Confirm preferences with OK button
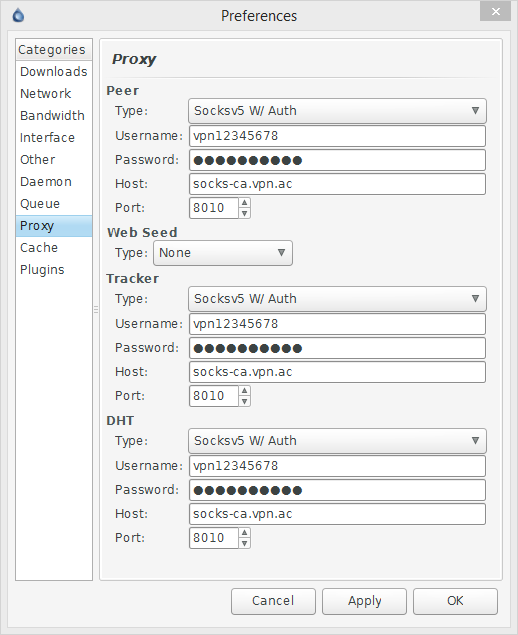The width and height of the screenshot is (518, 635). point(455,601)
